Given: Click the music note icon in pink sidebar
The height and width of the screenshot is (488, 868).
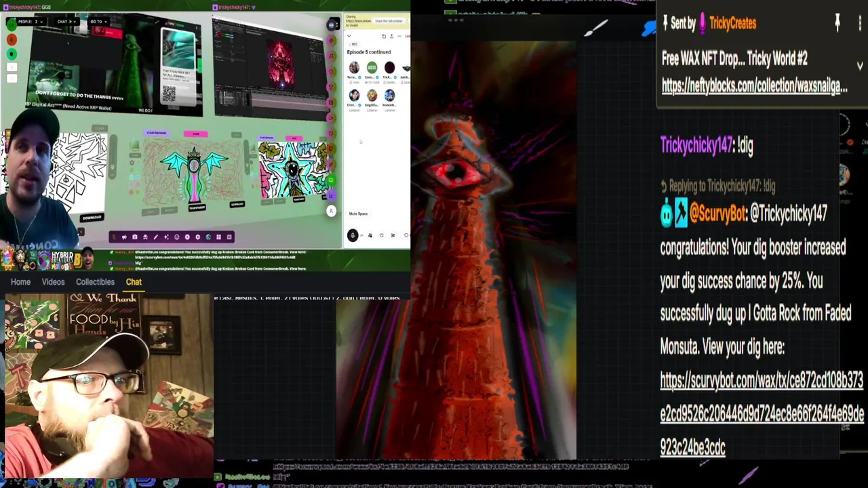Looking at the screenshot, I should point(331,56).
